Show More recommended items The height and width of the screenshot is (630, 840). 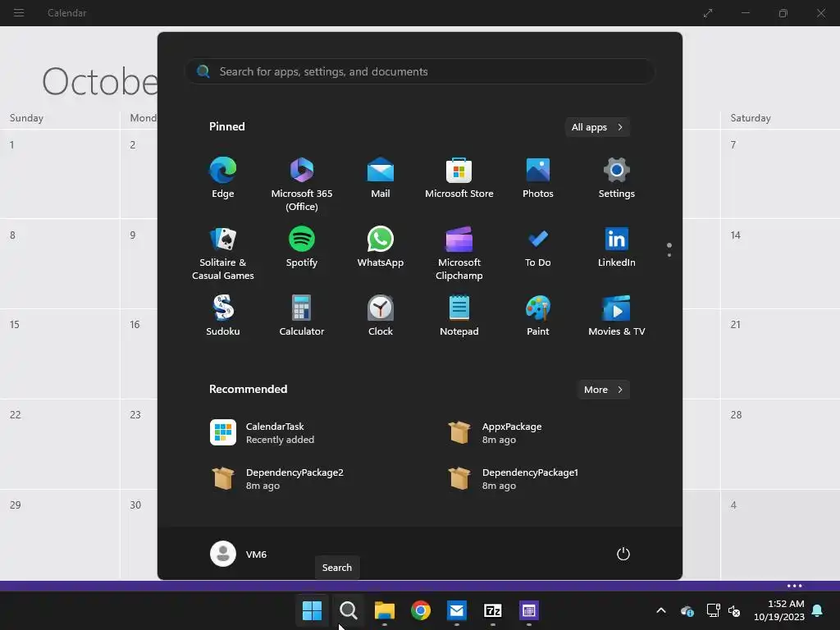pos(603,390)
